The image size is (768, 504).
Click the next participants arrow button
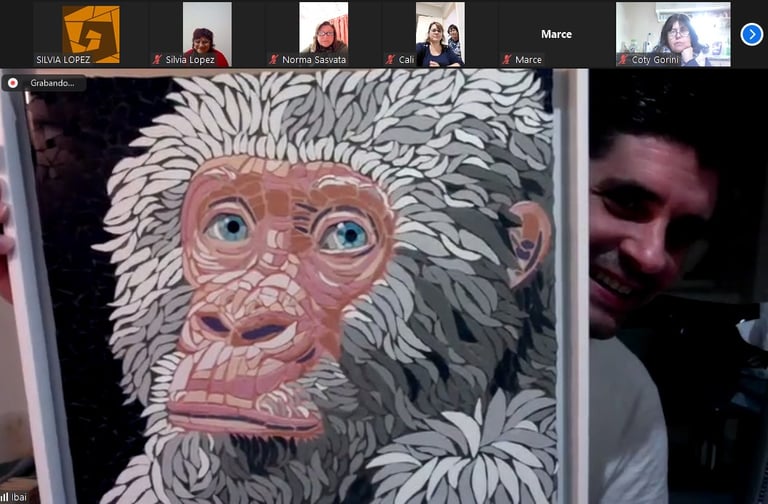751,34
